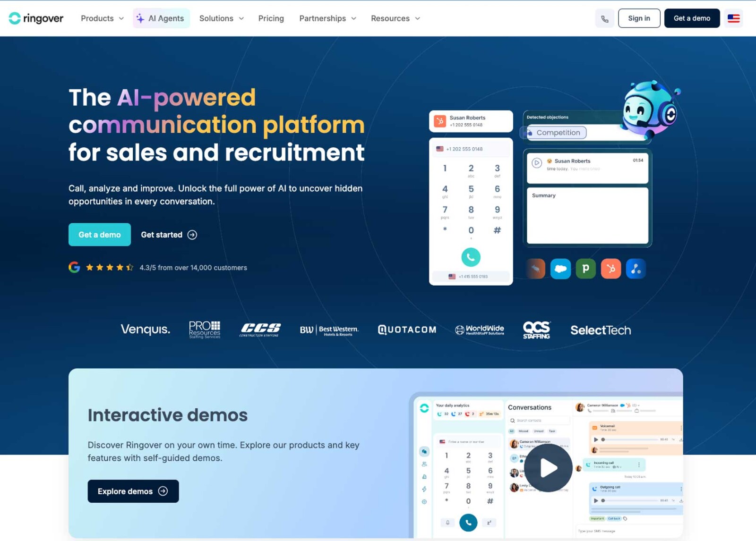Click the Summary panel

587,216
